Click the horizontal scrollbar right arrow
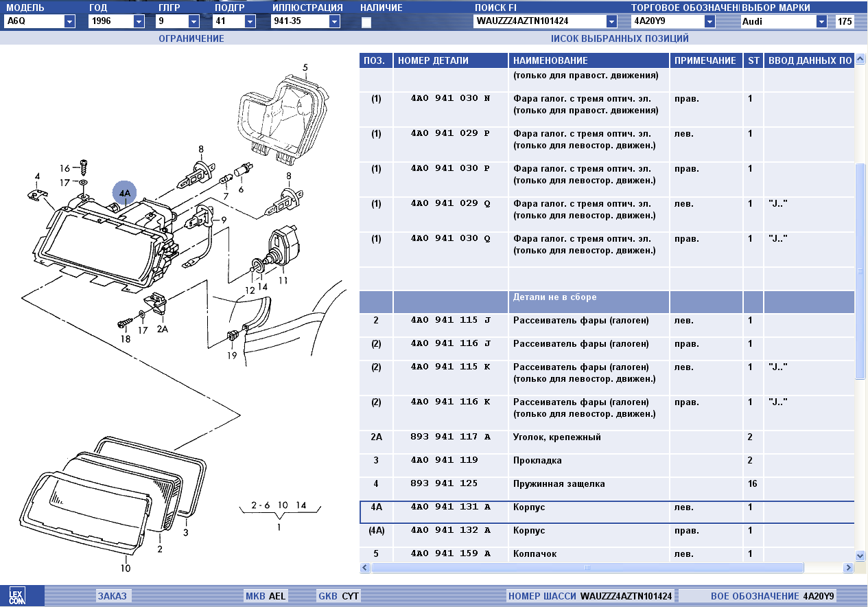This screenshot has width=868, height=607. pyautogui.click(x=849, y=568)
